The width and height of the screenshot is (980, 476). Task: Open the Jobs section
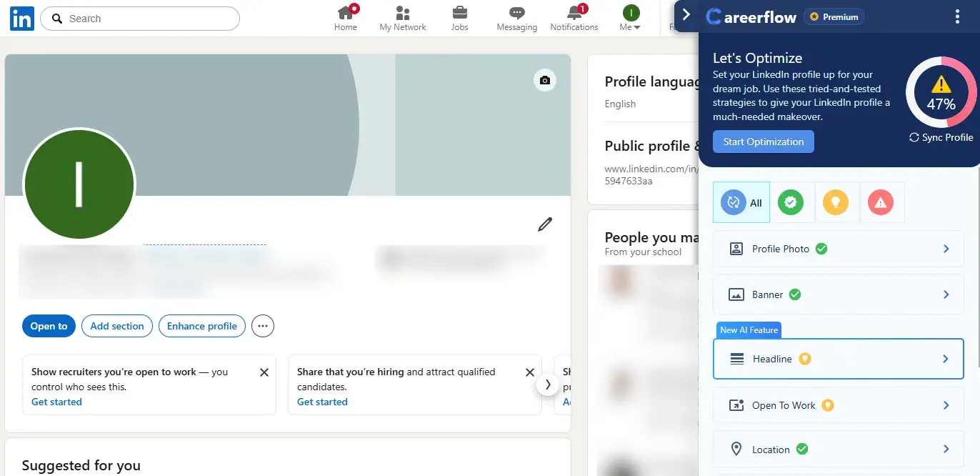click(x=459, y=17)
